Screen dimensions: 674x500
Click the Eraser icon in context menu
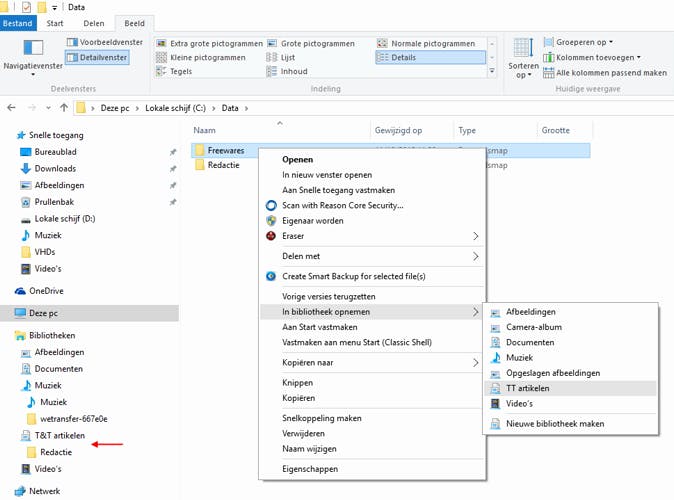(x=270, y=236)
